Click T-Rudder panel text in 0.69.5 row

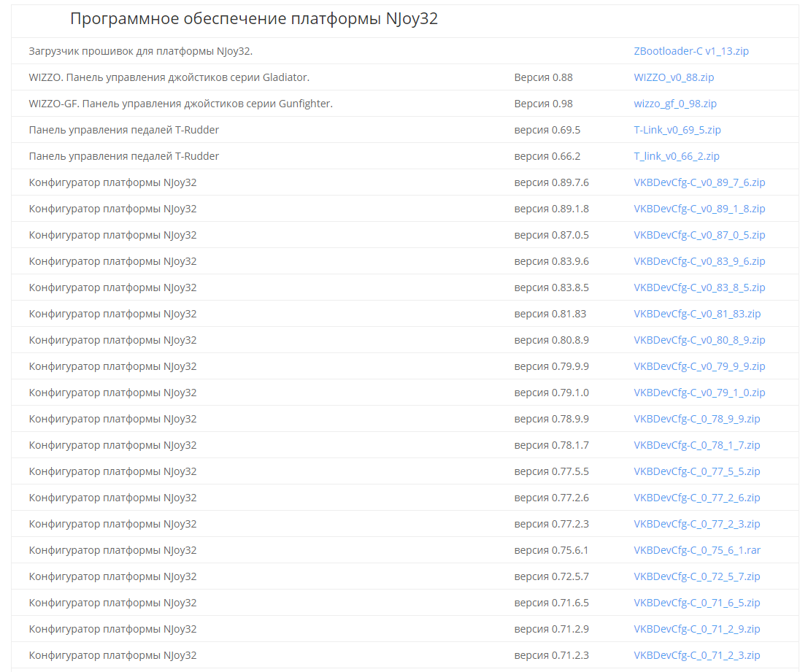123,130
